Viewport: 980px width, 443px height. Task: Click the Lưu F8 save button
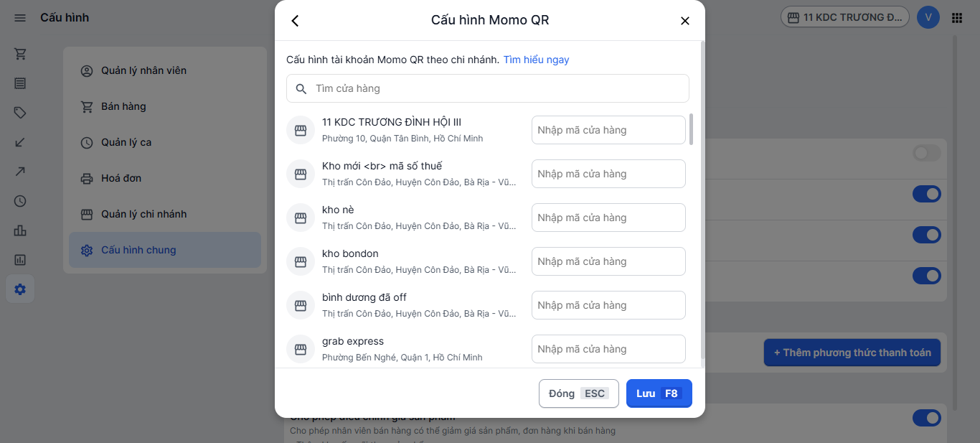coord(659,393)
